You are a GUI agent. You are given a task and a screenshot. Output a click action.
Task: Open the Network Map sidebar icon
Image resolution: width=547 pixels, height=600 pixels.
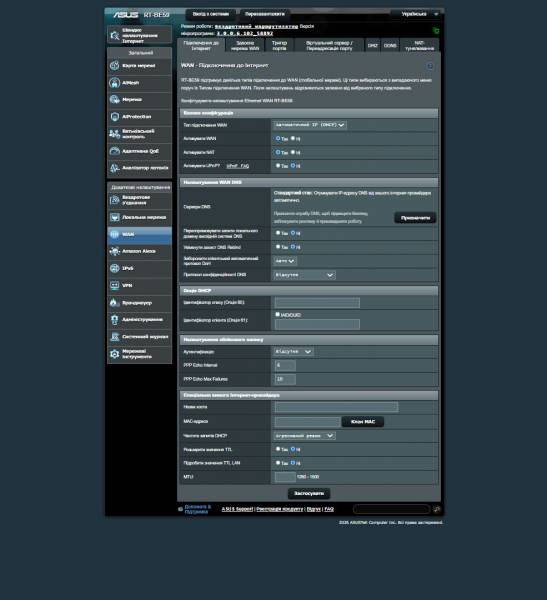pyautogui.click(x=114, y=66)
